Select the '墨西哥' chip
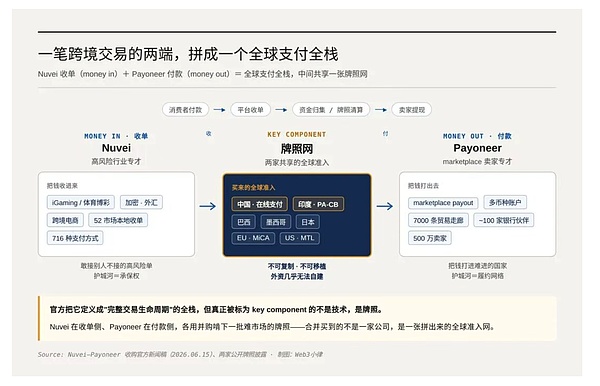 [276, 222]
